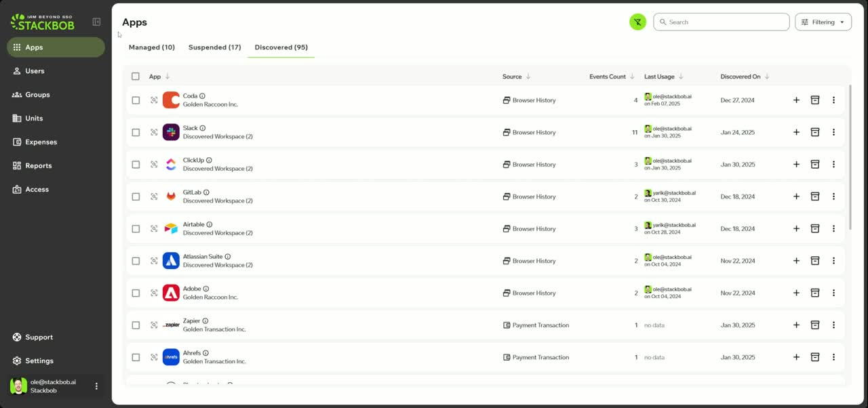The image size is (868, 408).
Task: Check the Zapier row checkbox
Action: click(x=136, y=325)
